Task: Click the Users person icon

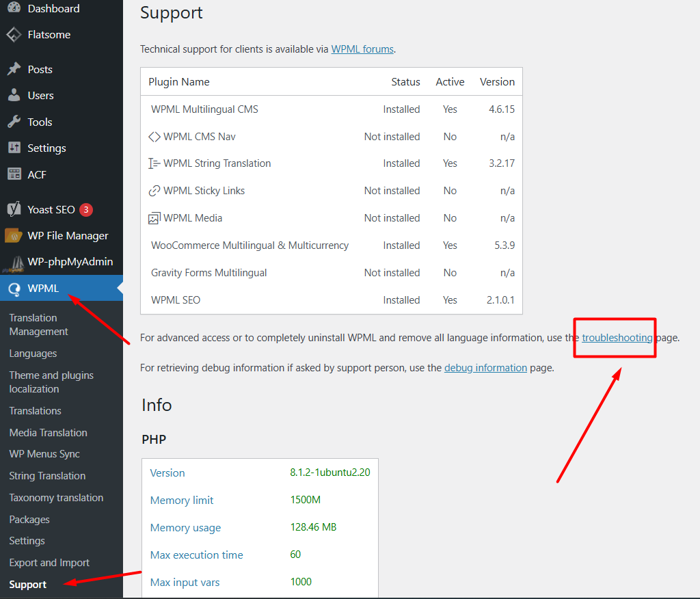Action: (x=14, y=94)
